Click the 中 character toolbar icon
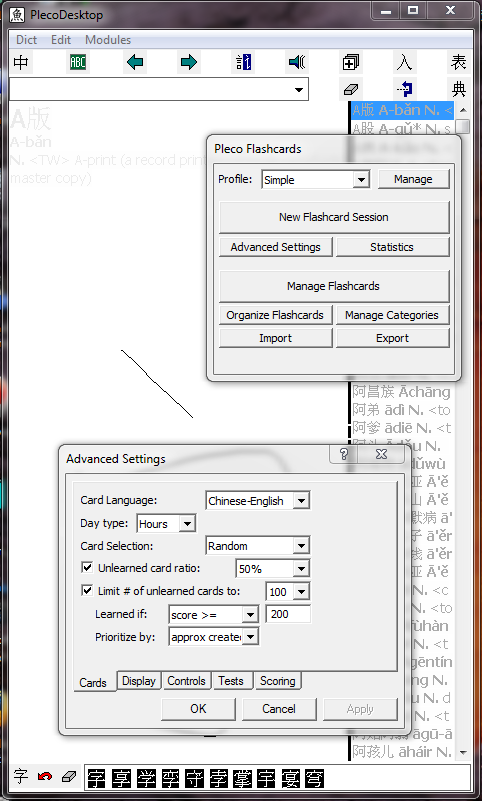 pyautogui.click(x=21, y=63)
